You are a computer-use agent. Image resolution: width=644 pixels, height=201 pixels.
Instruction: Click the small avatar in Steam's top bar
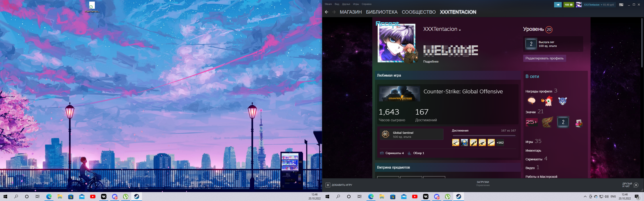pos(579,5)
